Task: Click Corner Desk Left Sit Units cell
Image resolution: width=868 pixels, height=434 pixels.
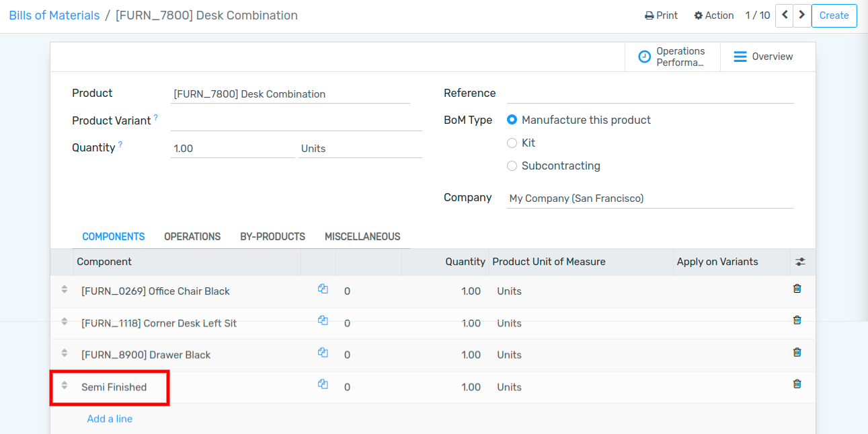Action: click(x=509, y=323)
